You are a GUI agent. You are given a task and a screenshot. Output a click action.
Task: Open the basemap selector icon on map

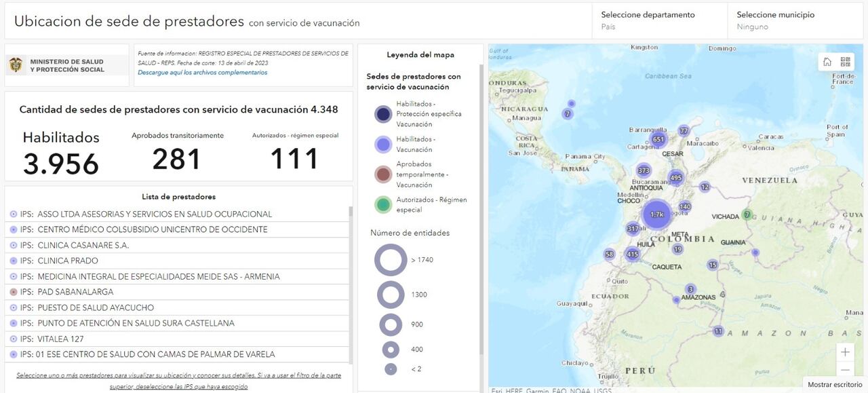pyautogui.click(x=845, y=61)
